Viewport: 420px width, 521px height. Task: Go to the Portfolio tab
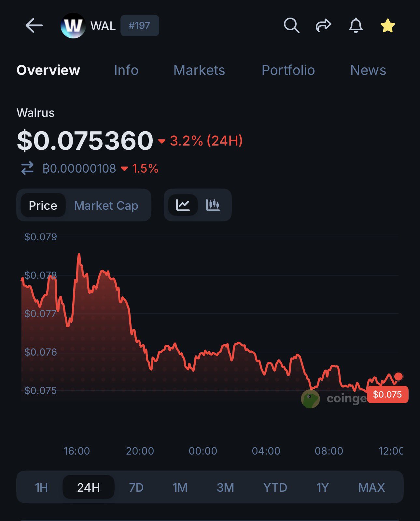click(x=288, y=70)
